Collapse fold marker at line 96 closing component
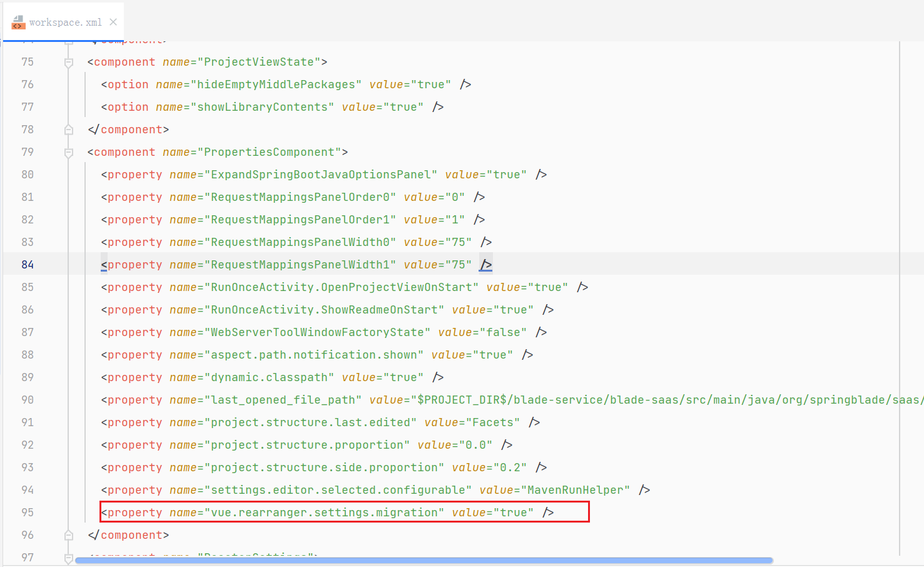The image size is (924, 567). pos(69,535)
